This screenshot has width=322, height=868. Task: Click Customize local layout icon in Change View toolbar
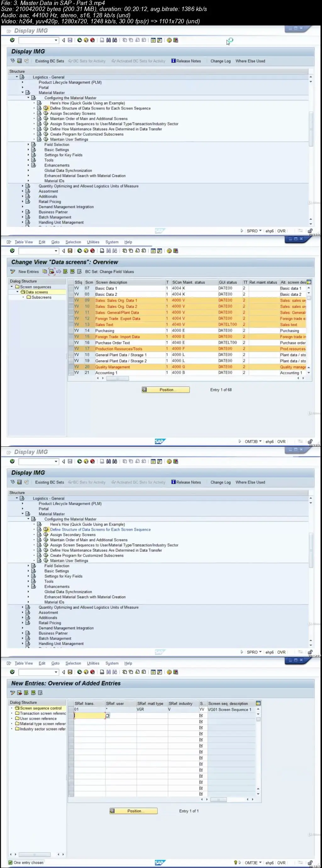click(x=176, y=251)
